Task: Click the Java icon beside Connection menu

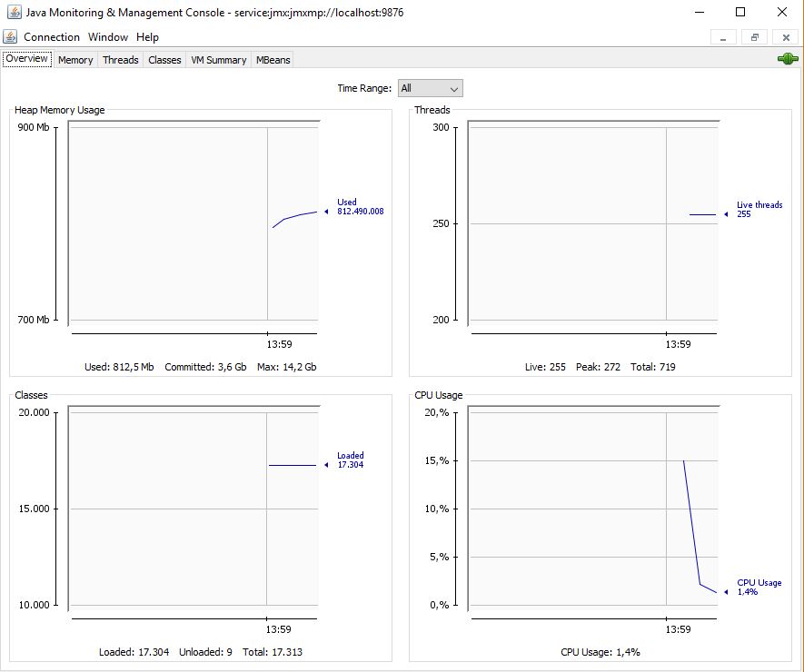Action: pos(10,37)
